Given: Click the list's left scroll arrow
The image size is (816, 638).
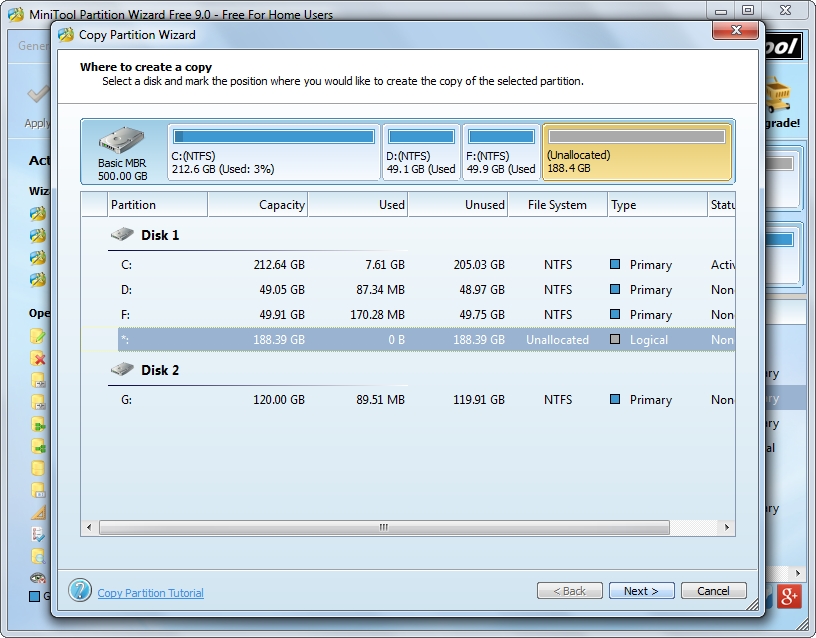Looking at the screenshot, I should [x=89, y=528].
